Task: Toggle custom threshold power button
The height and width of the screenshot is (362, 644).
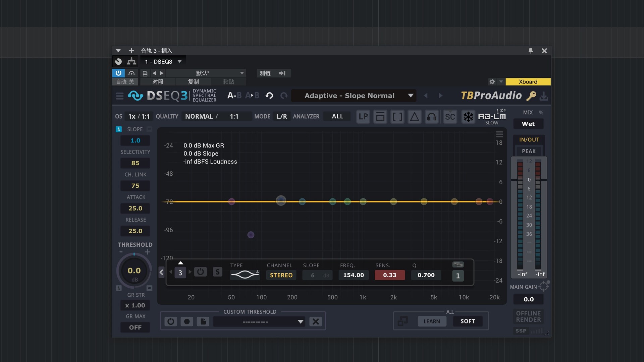Action: tap(171, 322)
